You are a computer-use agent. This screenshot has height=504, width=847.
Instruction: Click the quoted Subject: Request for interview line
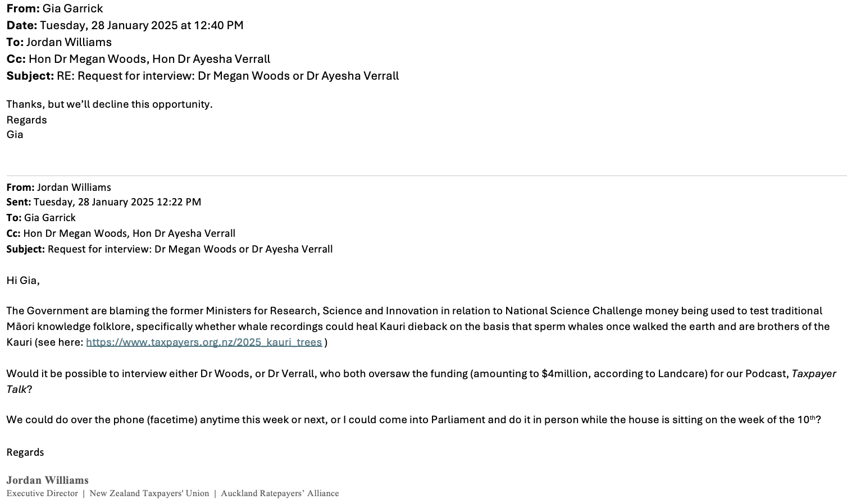170,249
